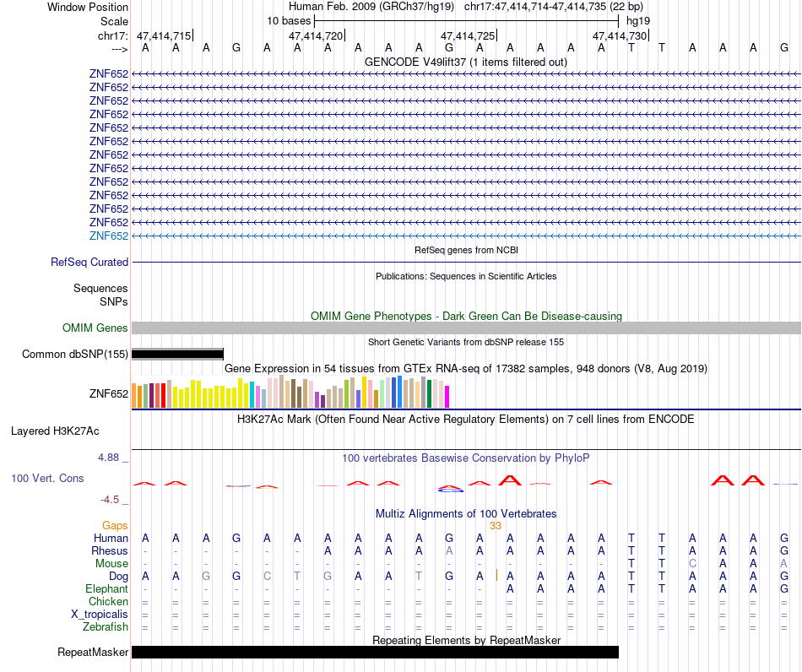
Task: Click the Dog alignment row label
Action: coord(118,577)
